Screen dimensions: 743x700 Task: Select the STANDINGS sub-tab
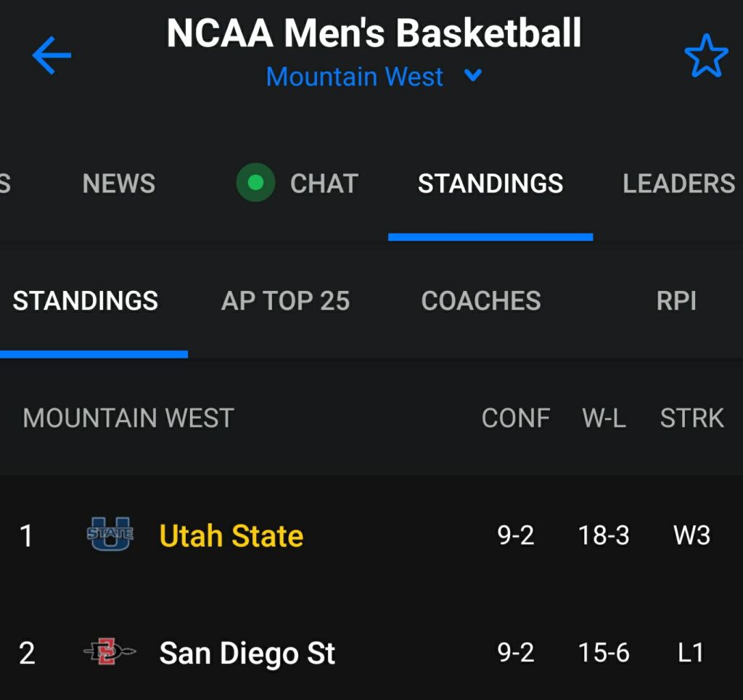click(86, 300)
